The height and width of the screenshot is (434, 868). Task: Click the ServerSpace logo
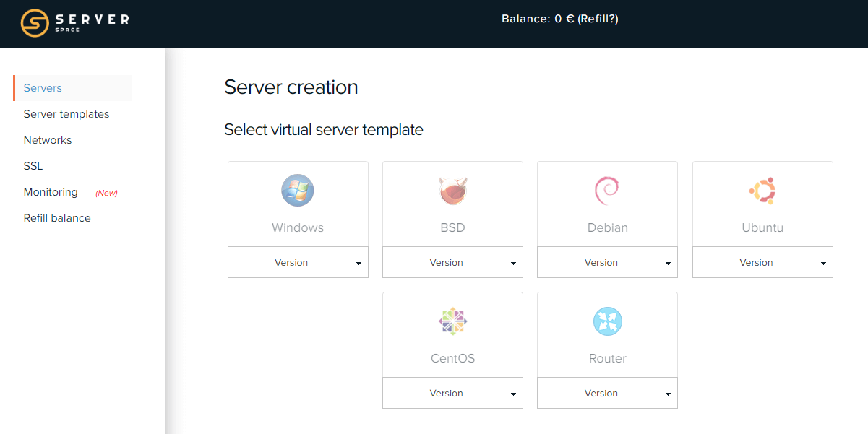(x=74, y=22)
